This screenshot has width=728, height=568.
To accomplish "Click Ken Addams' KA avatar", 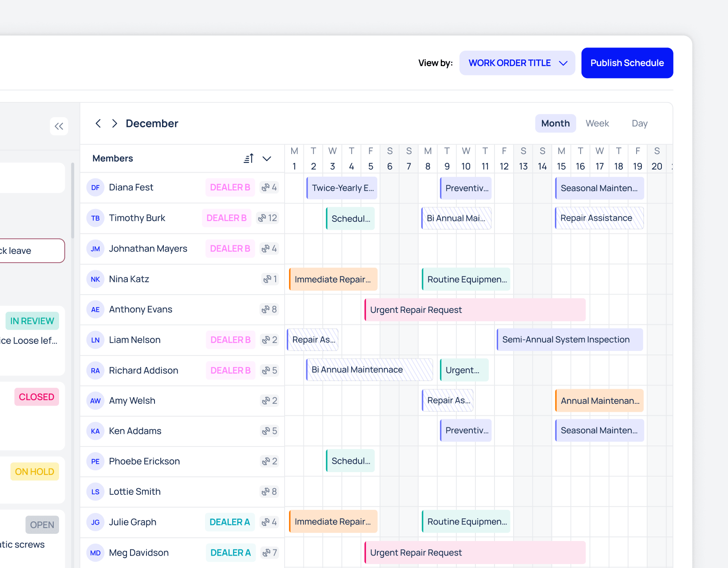I will click(x=95, y=431).
